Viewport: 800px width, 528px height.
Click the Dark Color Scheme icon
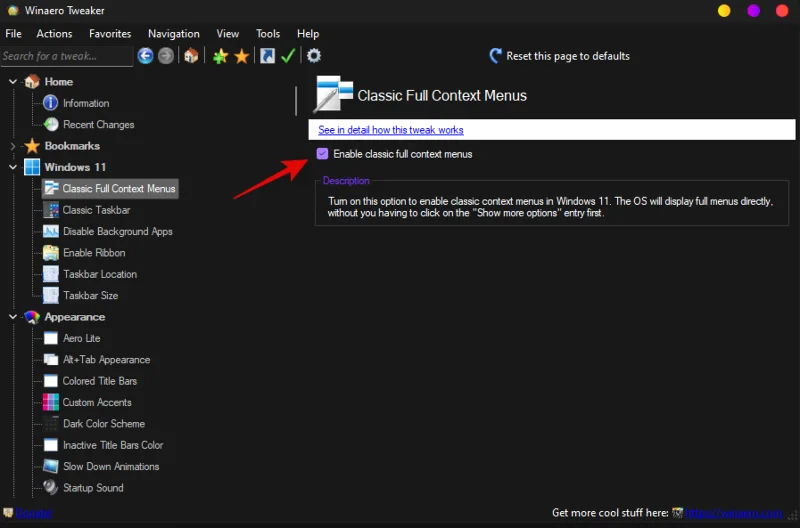tap(51, 424)
